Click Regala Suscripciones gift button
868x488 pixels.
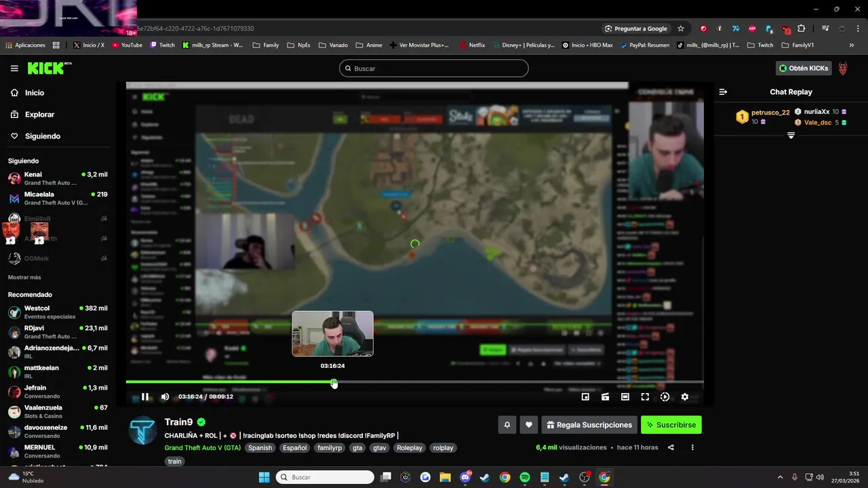point(589,425)
